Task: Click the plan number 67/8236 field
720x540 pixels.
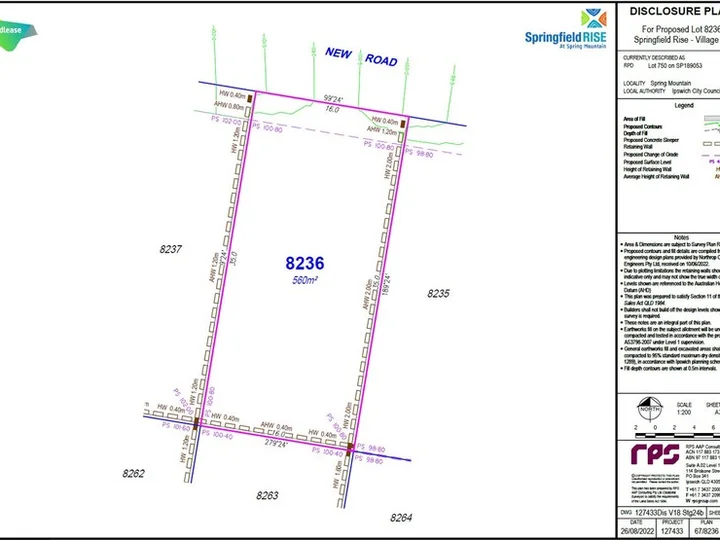Action: (706, 533)
